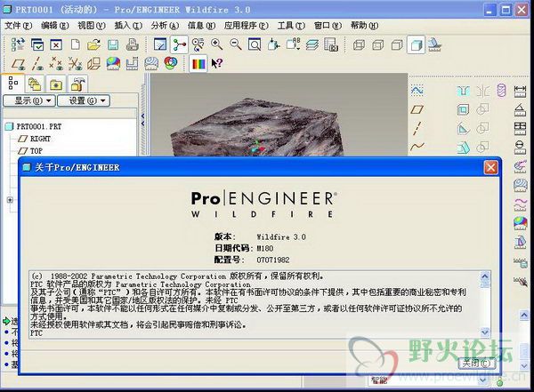Click the 07071982 configuration number
Screen dimensions: 534x392
coord(273,260)
